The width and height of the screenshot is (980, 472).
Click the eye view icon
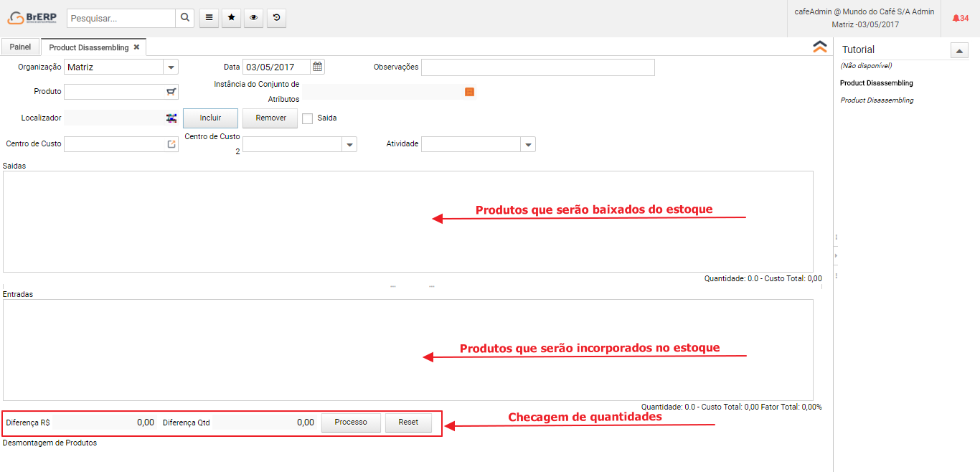coord(253,18)
